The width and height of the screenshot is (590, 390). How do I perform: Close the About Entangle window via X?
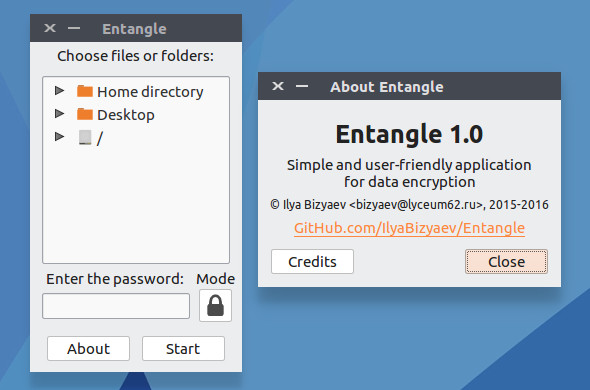278,86
